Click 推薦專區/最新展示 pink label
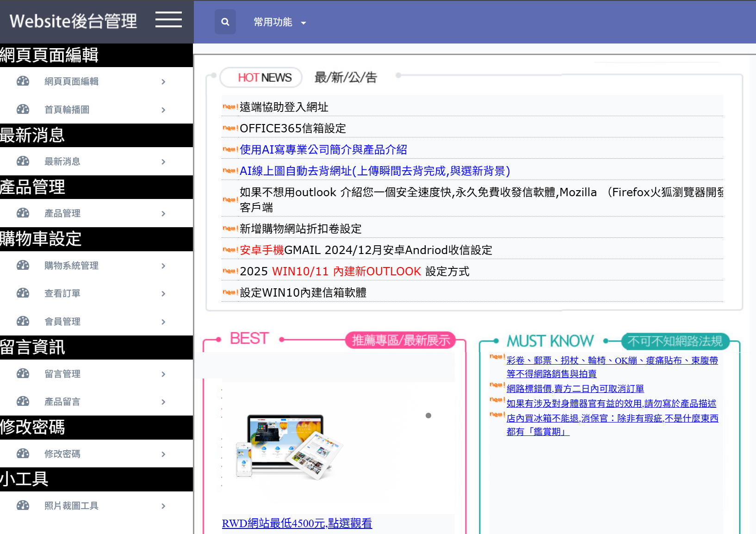 (x=401, y=340)
